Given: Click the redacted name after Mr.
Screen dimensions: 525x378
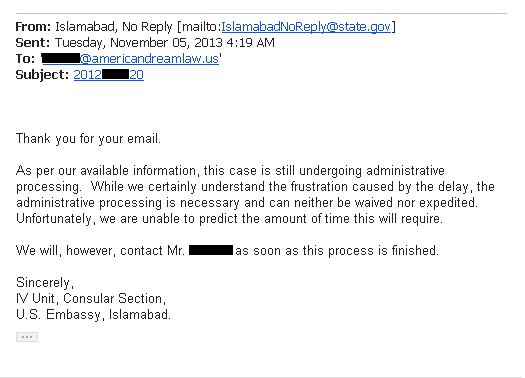Looking at the screenshot, I should pyautogui.click(x=211, y=250).
